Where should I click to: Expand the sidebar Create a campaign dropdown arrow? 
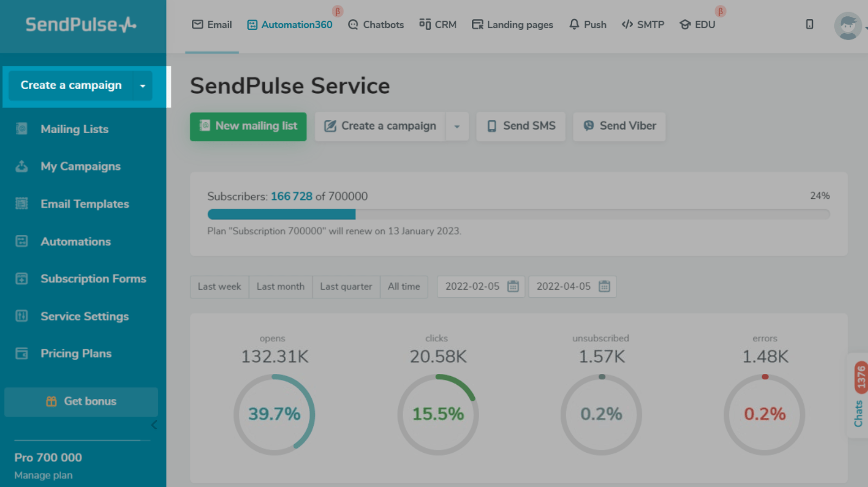click(142, 86)
